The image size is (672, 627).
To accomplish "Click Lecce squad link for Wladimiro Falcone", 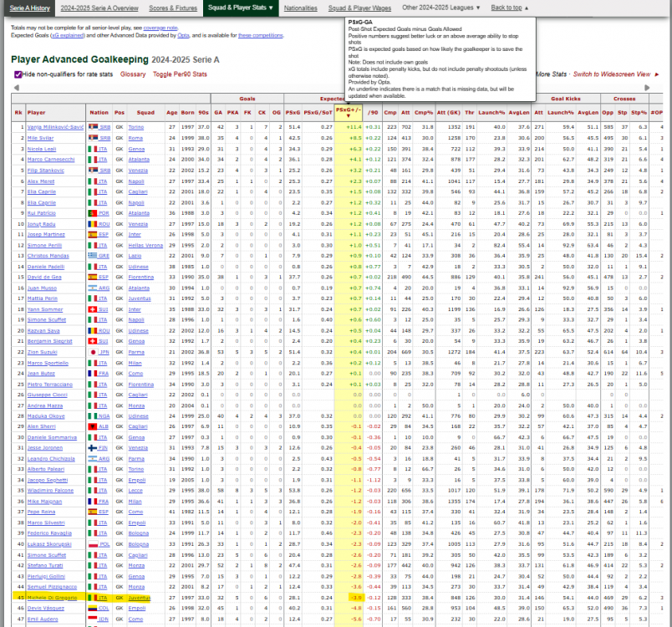I will coord(135,491).
